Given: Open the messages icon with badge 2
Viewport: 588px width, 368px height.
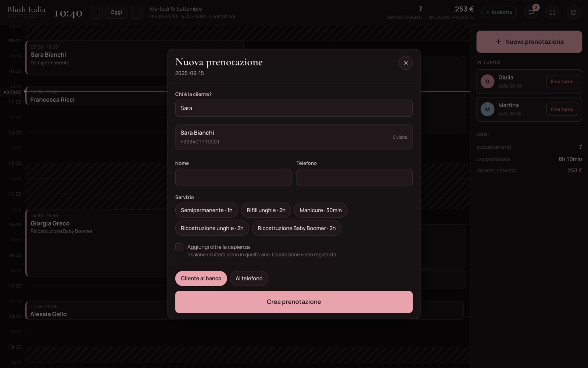Looking at the screenshot, I should point(531,12).
